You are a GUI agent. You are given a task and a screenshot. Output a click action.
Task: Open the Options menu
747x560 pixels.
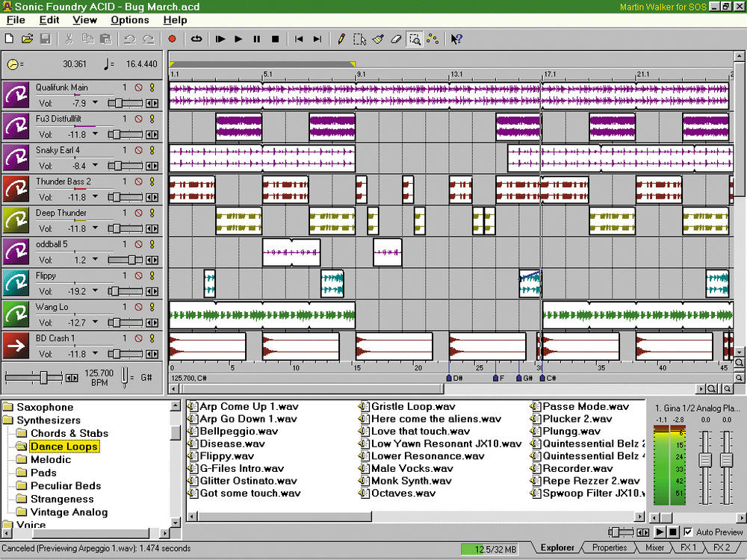coord(129,20)
